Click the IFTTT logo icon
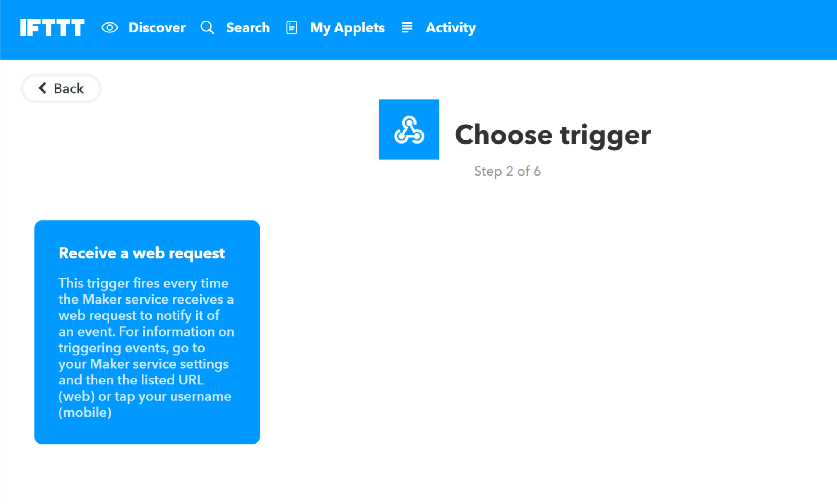 tap(52, 27)
